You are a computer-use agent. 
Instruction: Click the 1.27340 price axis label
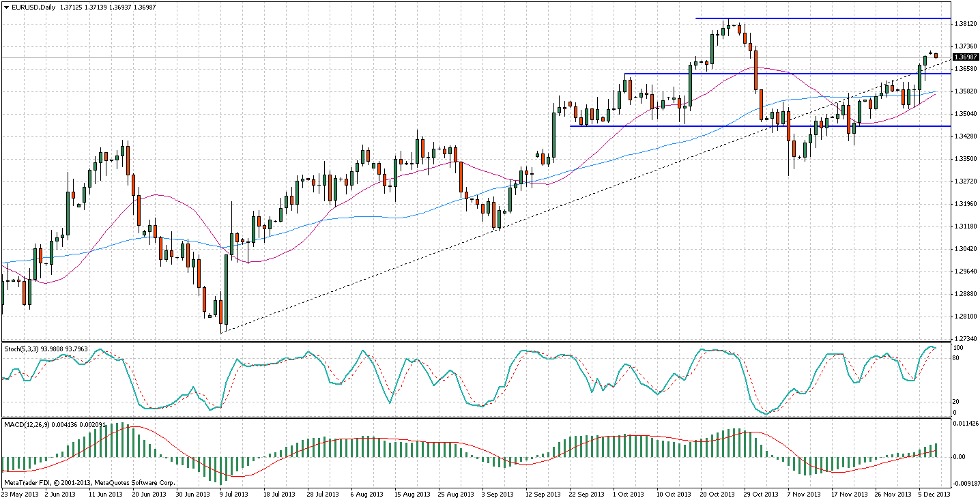[965, 339]
